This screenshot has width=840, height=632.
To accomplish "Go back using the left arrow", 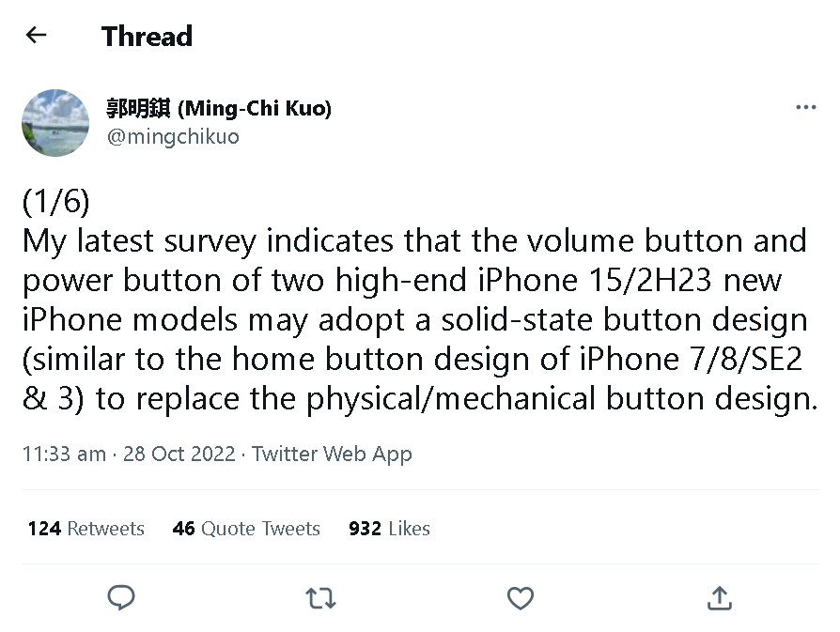I will point(36,36).
